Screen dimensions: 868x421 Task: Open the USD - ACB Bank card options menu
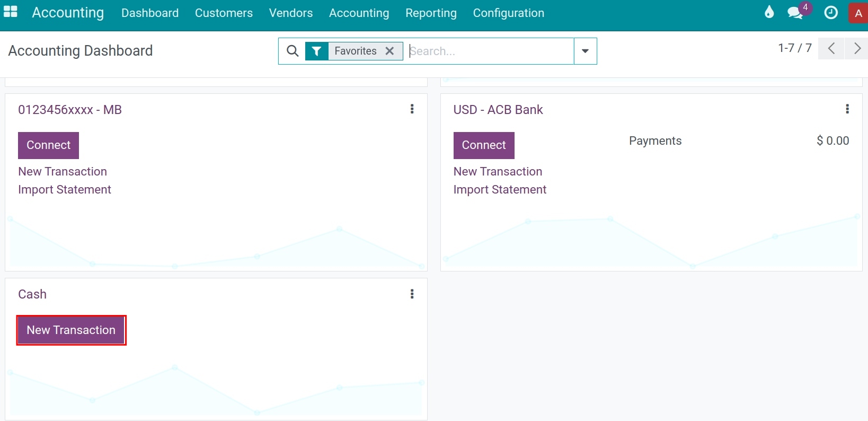847,109
